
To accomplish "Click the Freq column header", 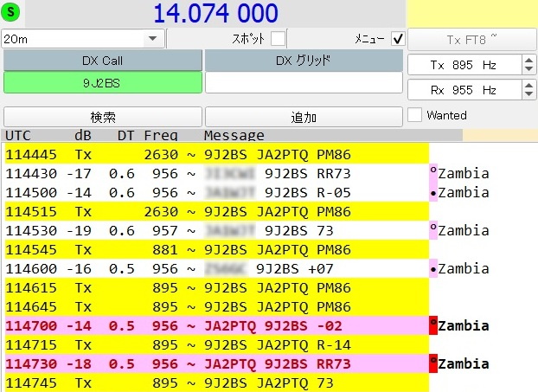I will click(x=161, y=135).
